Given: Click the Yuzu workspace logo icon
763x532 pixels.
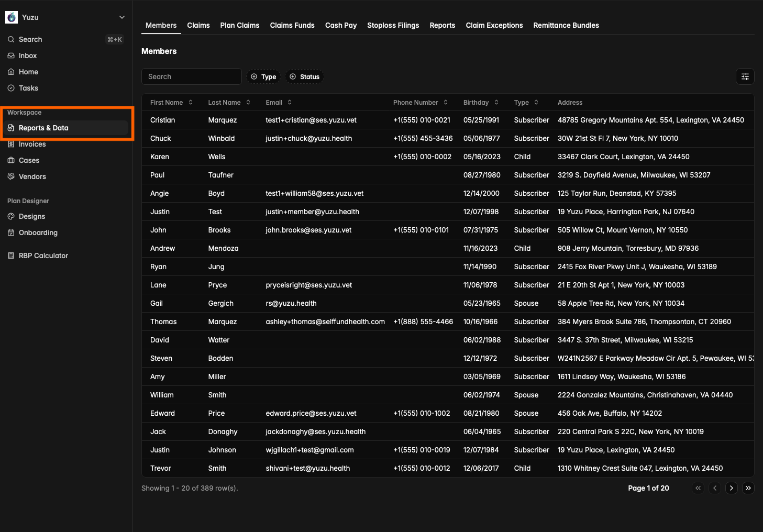Looking at the screenshot, I should click(x=12, y=17).
